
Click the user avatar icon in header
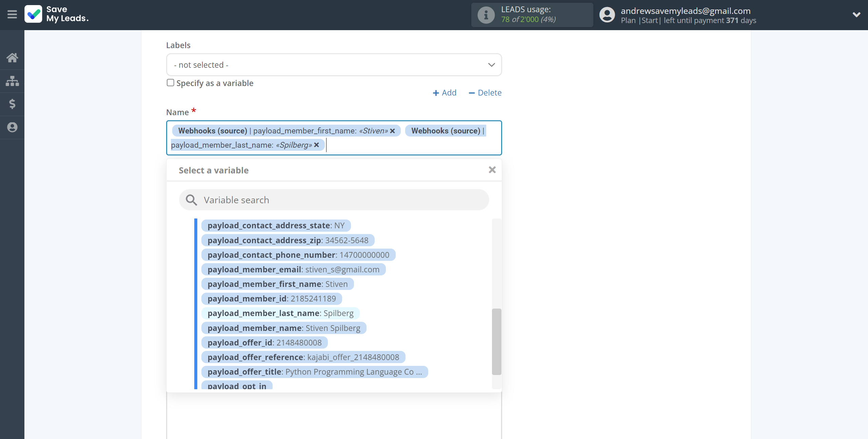point(607,15)
